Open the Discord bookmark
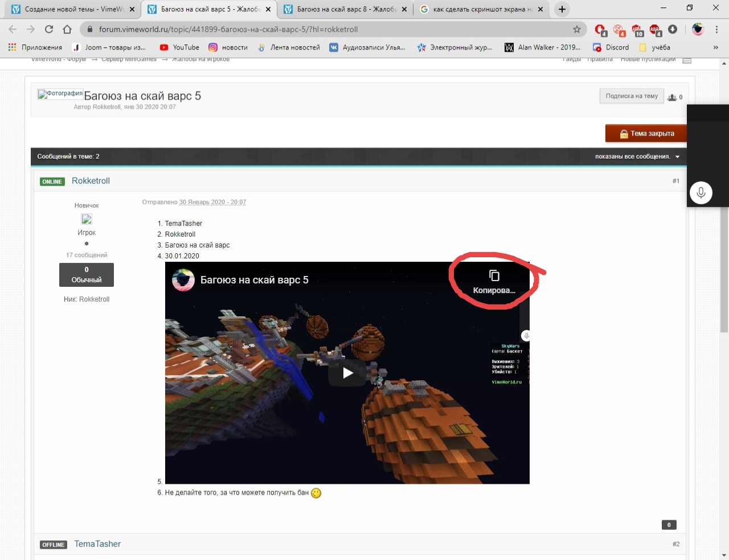Screen dimensions: 729x560 [x=611, y=48]
